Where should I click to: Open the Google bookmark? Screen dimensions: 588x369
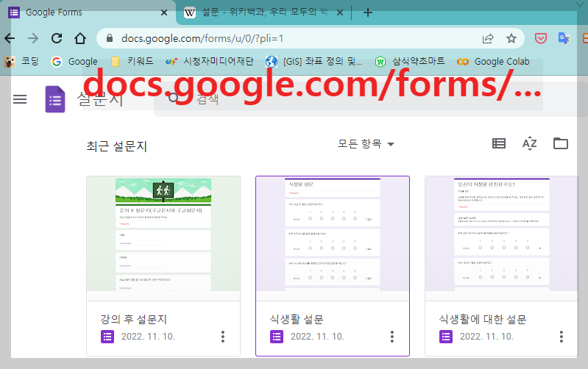pos(74,61)
